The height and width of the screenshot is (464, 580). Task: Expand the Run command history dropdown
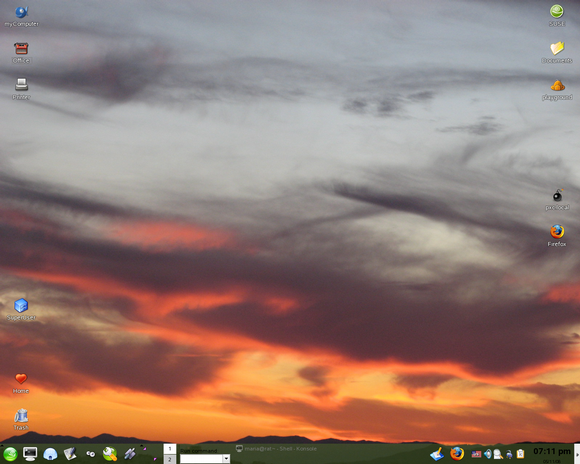(226, 459)
